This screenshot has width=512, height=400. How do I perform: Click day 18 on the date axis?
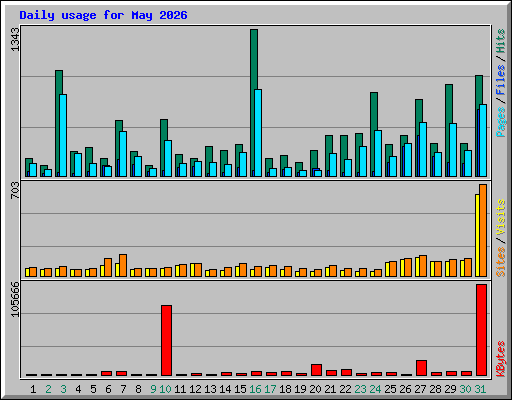(x=285, y=389)
